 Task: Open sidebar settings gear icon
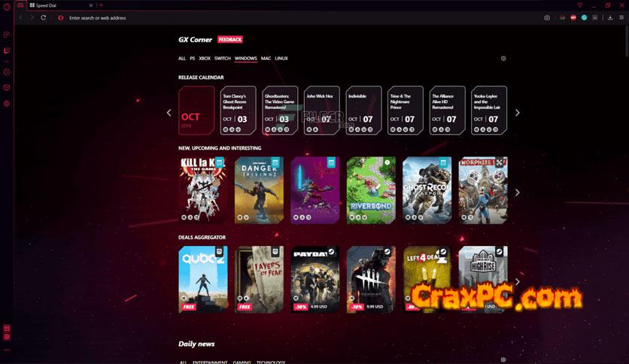pos(7,104)
